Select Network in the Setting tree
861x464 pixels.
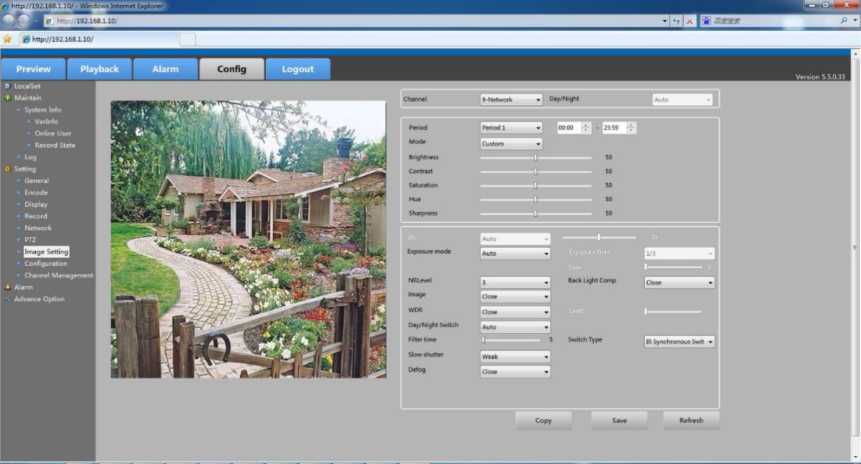38,228
